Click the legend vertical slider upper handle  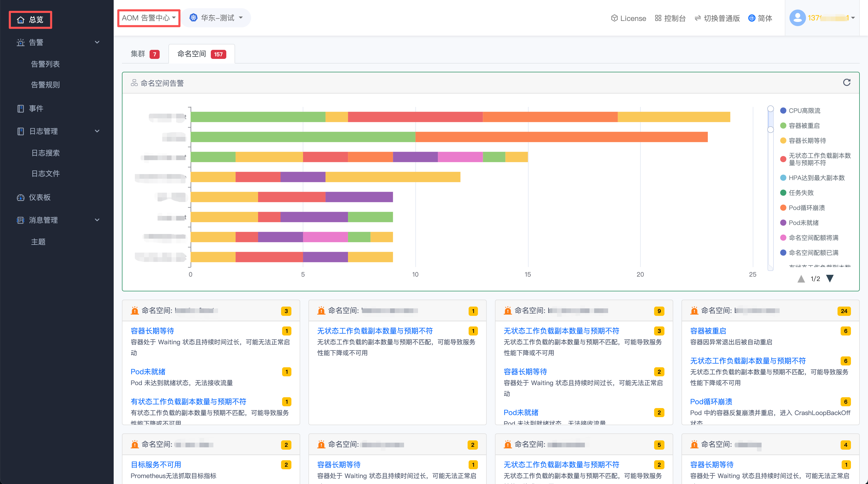770,109
